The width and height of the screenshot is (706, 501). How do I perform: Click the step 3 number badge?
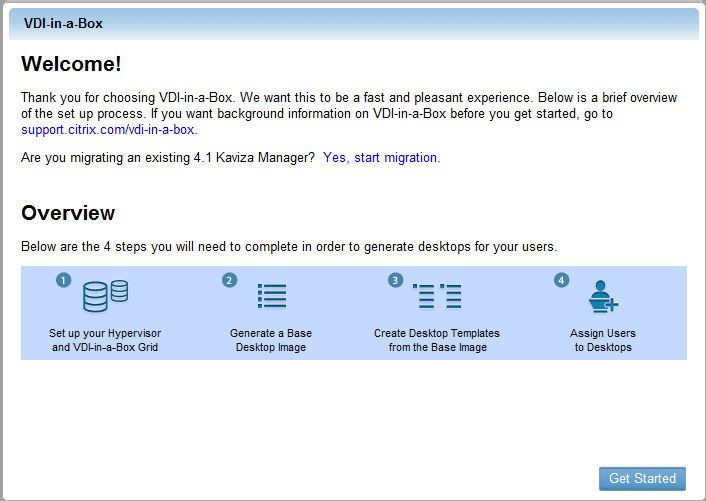pyautogui.click(x=395, y=280)
